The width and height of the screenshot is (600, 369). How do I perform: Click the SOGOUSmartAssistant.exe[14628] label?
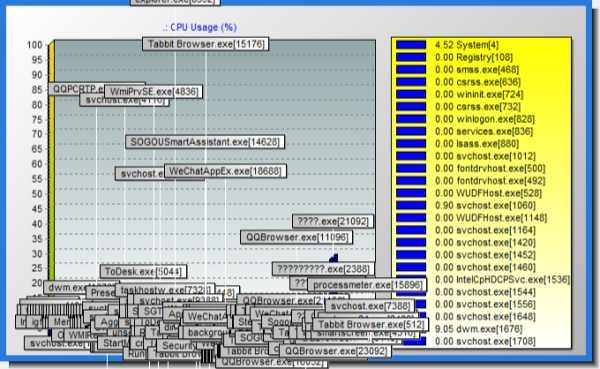pyautogui.click(x=205, y=142)
